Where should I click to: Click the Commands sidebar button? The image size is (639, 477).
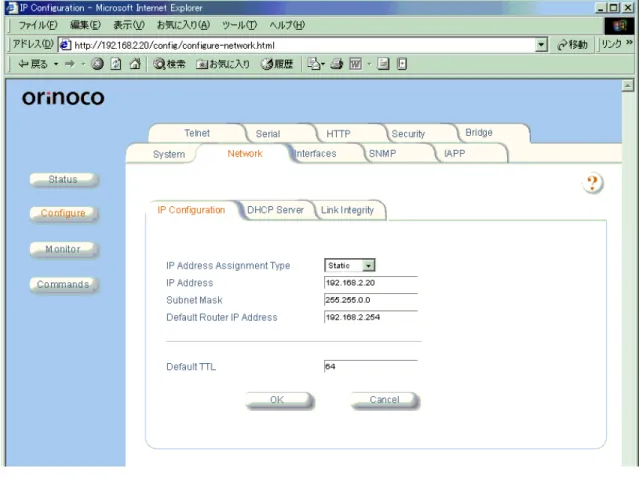click(63, 285)
